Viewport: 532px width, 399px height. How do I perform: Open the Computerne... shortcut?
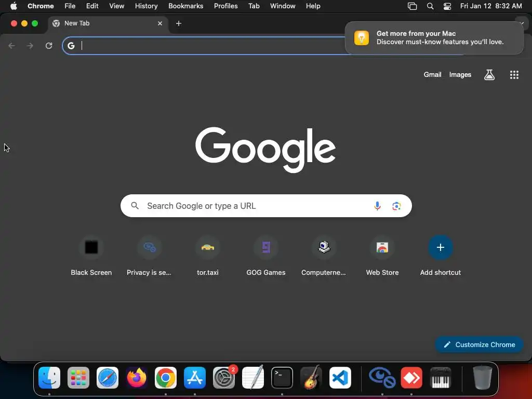[324, 256]
